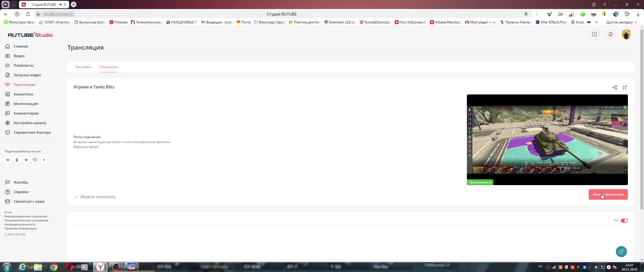Image resolution: width=644 pixels, height=272 pixels.
Task: Open the tab list dropdown arrow
Action: click(x=14, y=5)
